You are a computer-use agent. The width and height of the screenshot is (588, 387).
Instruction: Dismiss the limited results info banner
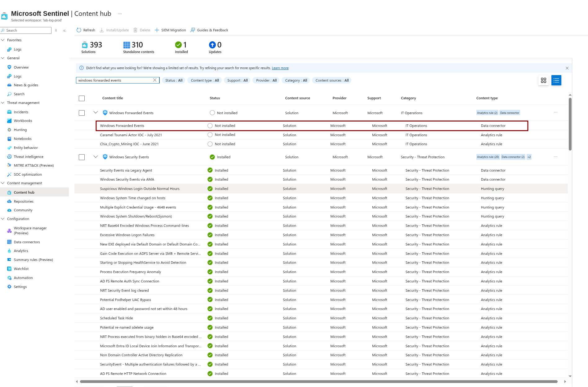(x=567, y=68)
